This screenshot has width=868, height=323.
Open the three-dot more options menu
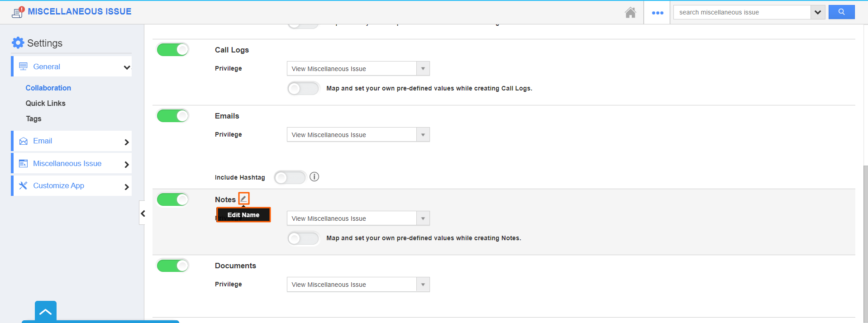pos(658,13)
